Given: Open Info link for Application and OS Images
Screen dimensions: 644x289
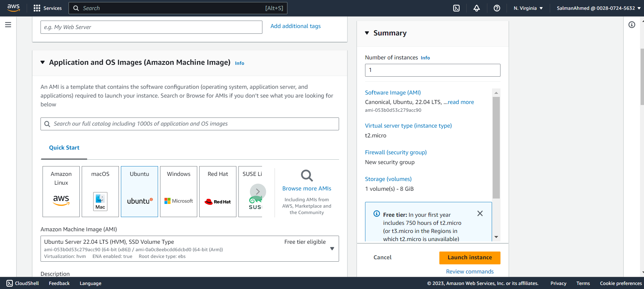Looking at the screenshot, I should click(239, 63).
